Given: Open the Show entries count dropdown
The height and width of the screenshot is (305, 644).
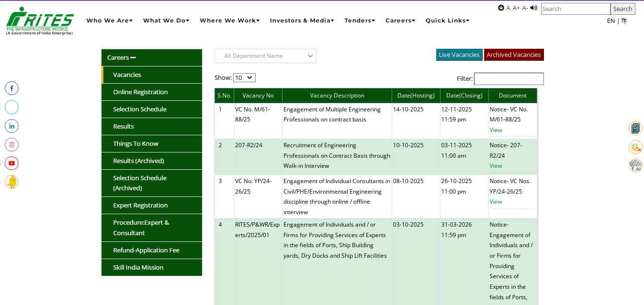Looking at the screenshot, I should [244, 77].
